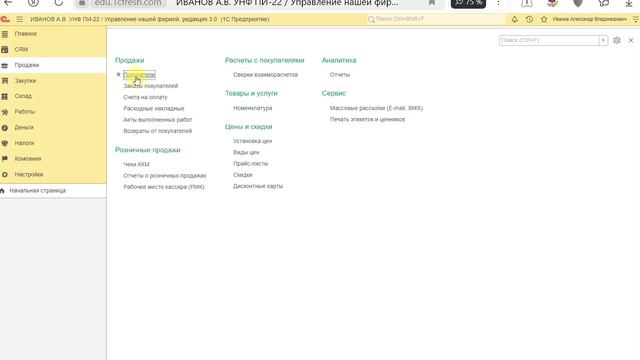Open Печать этикеток и ценников

pos(367,120)
